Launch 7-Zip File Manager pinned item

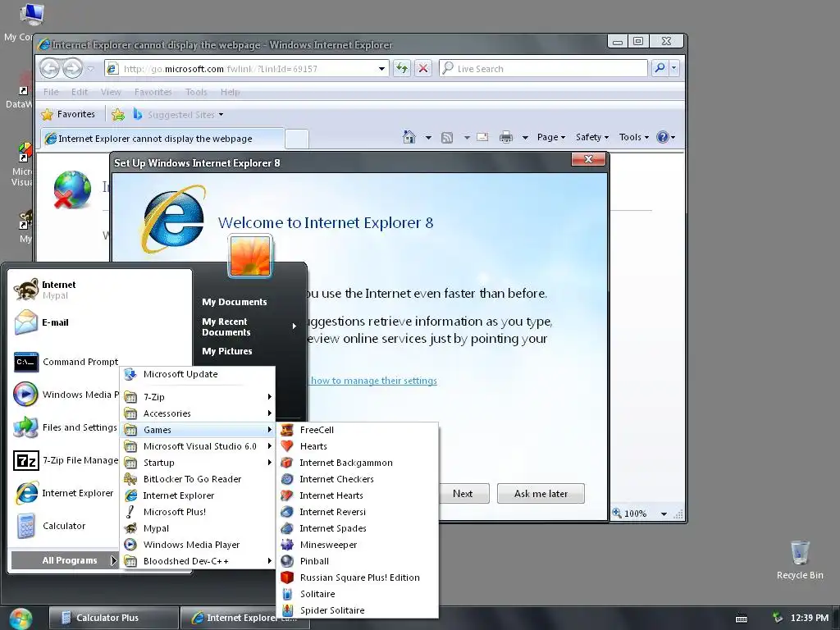[x=66, y=460]
